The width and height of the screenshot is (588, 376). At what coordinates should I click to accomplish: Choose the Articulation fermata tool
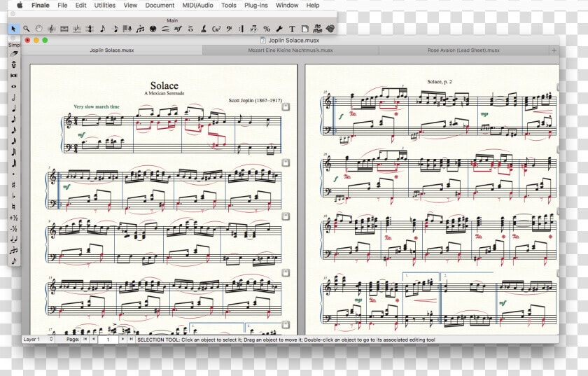[190, 29]
